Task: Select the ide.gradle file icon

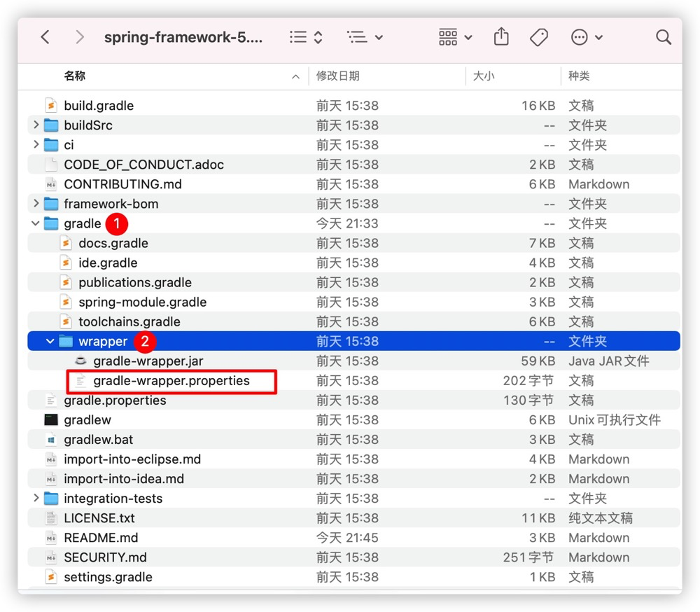Action: pyautogui.click(x=66, y=263)
